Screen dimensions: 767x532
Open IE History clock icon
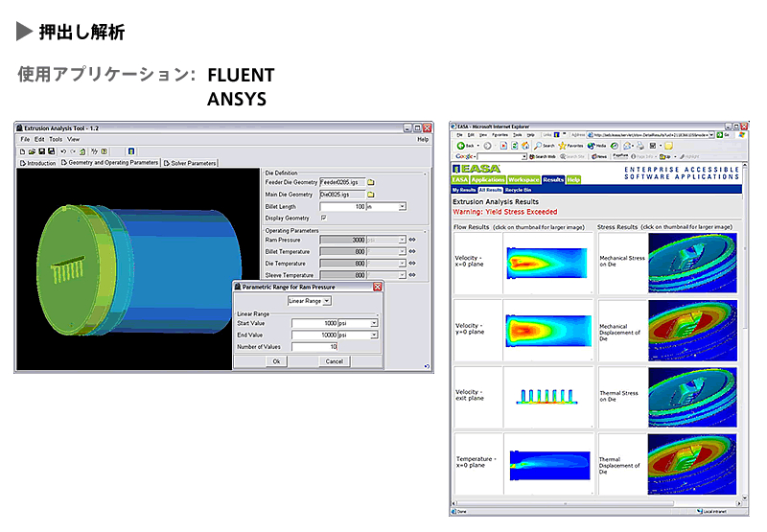point(615,146)
